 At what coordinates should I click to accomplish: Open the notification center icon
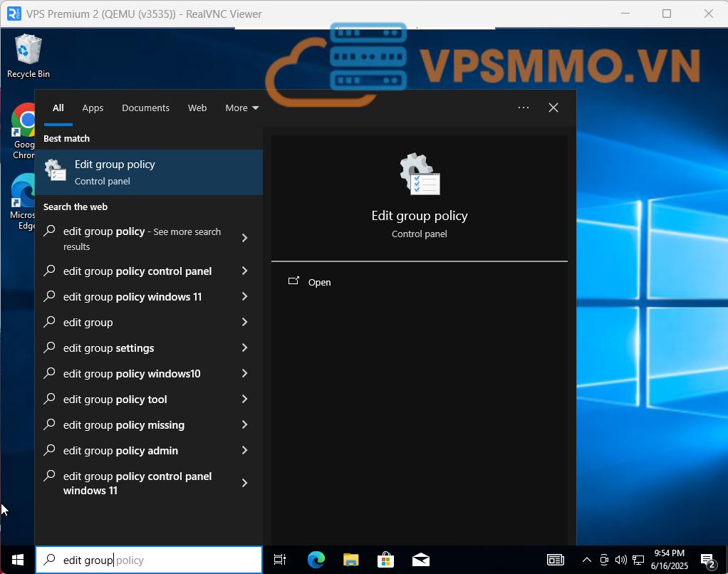click(x=707, y=560)
